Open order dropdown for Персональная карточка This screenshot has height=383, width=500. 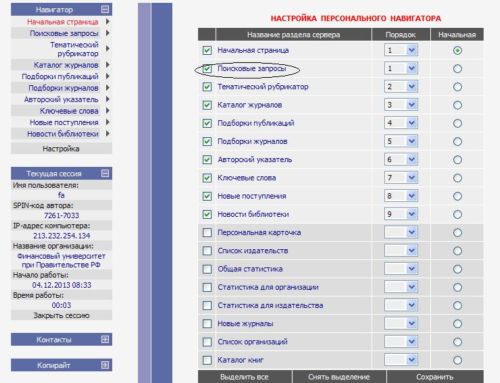point(401,232)
